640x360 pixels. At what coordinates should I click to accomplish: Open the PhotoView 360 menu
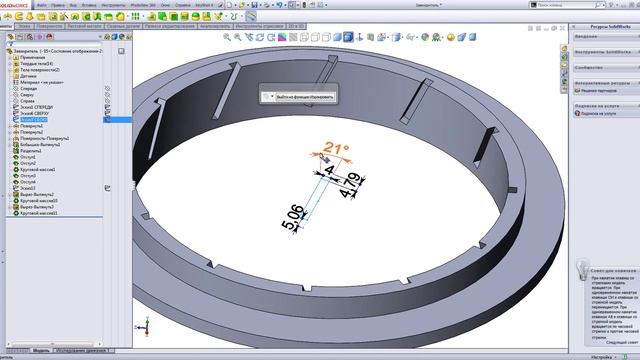[143, 5]
